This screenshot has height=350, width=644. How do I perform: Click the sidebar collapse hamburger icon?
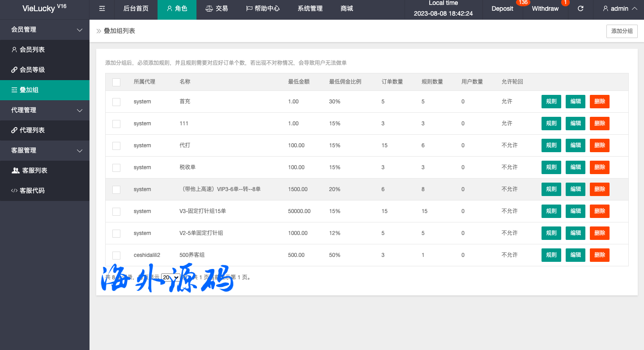click(102, 9)
